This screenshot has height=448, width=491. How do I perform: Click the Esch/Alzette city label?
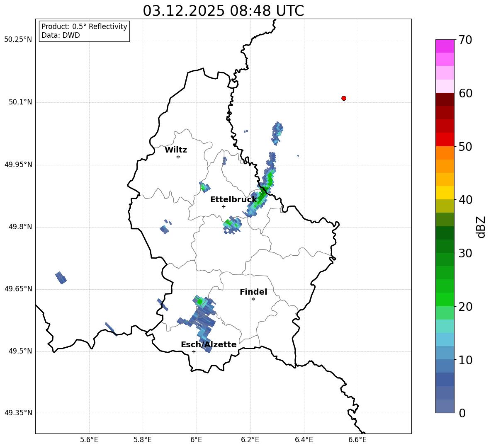coord(209,344)
